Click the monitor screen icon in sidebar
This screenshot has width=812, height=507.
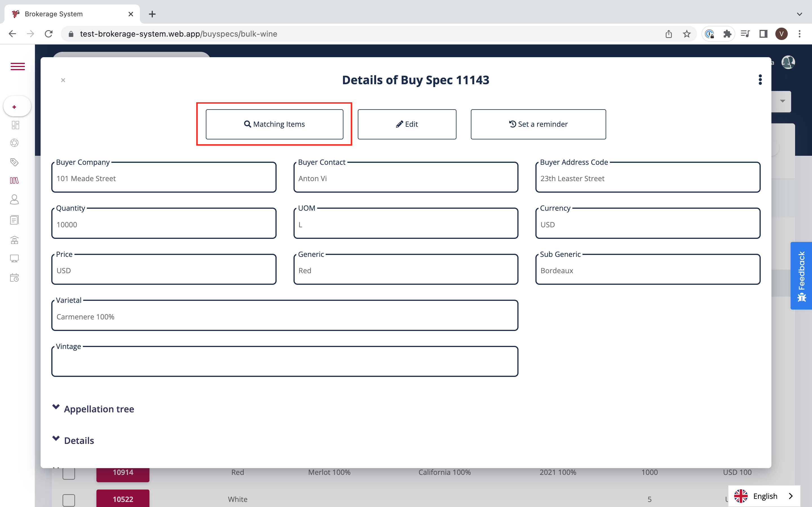click(x=14, y=259)
